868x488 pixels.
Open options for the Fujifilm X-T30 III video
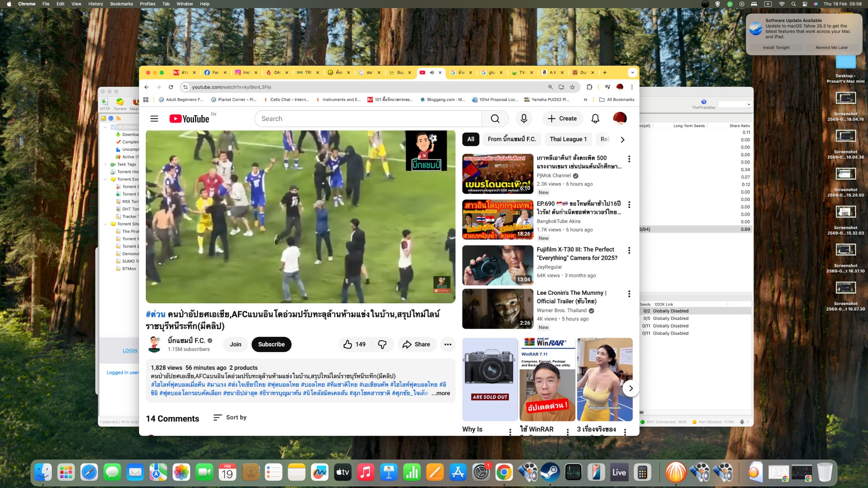(629, 250)
